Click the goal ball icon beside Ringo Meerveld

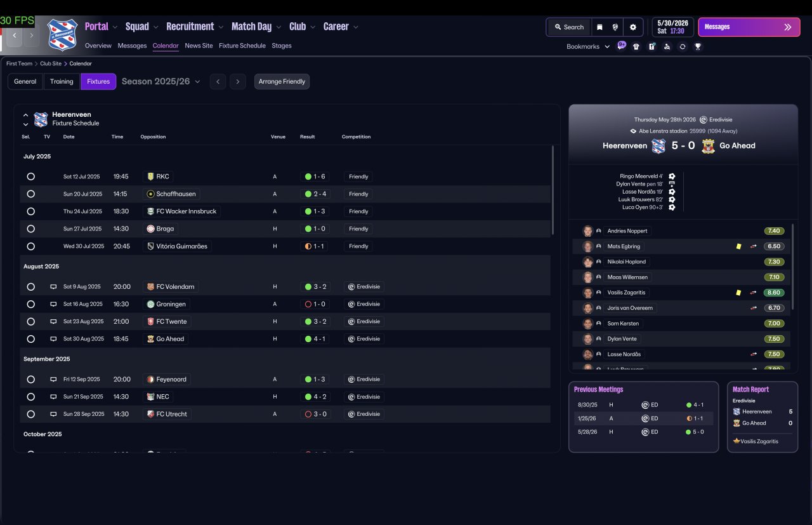coord(672,176)
